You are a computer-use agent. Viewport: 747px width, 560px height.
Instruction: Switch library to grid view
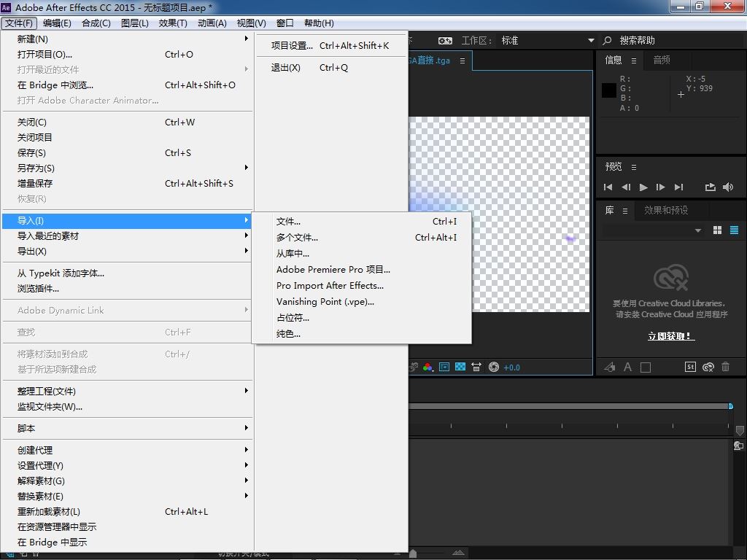[718, 230]
